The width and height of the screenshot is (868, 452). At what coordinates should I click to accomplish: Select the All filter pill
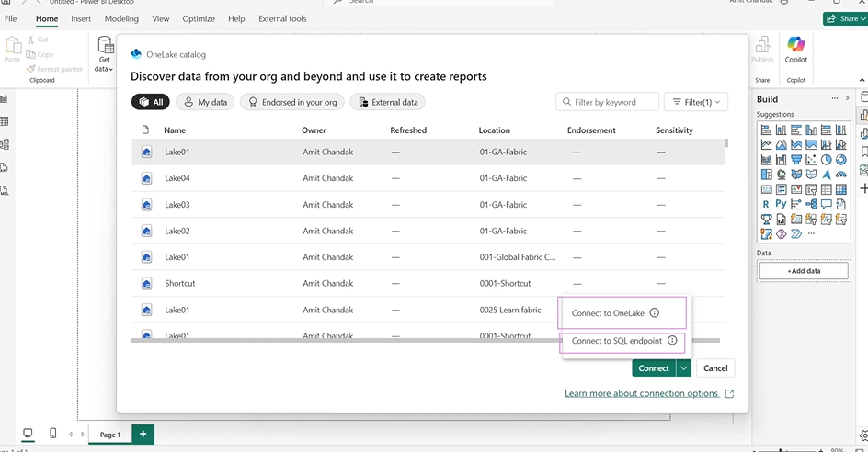coord(151,102)
